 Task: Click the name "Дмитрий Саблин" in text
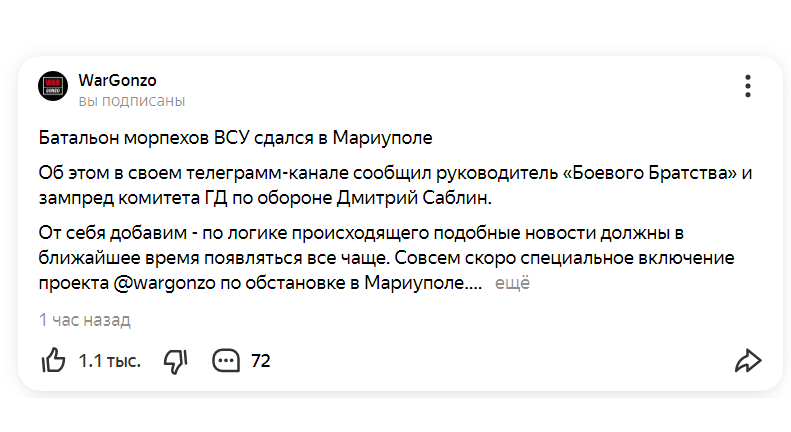tap(414, 198)
